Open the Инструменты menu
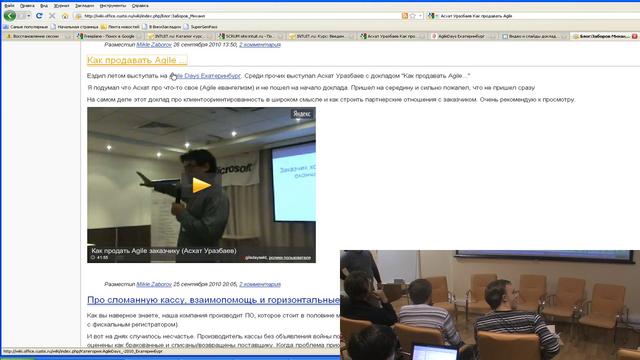Image resolution: width=640 pixels, height=360 pixels. (113, 6)
